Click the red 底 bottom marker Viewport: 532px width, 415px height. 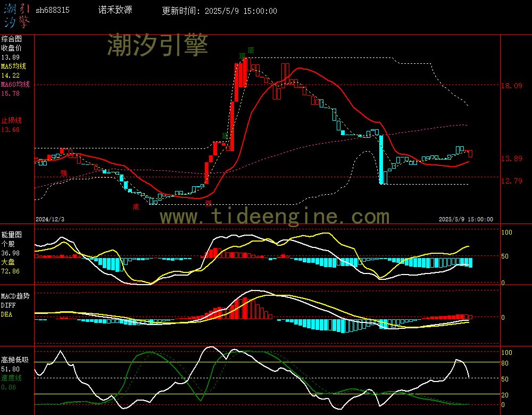pos(136,206)
